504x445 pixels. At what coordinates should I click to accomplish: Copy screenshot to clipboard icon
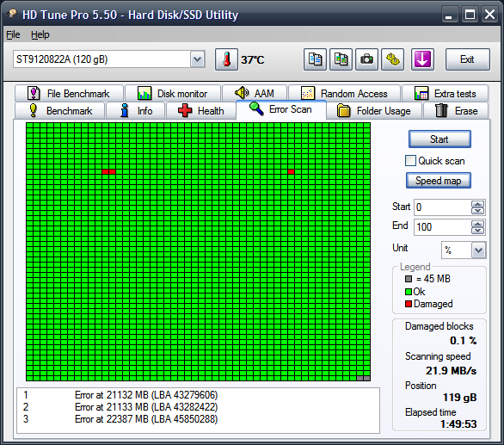341,59
